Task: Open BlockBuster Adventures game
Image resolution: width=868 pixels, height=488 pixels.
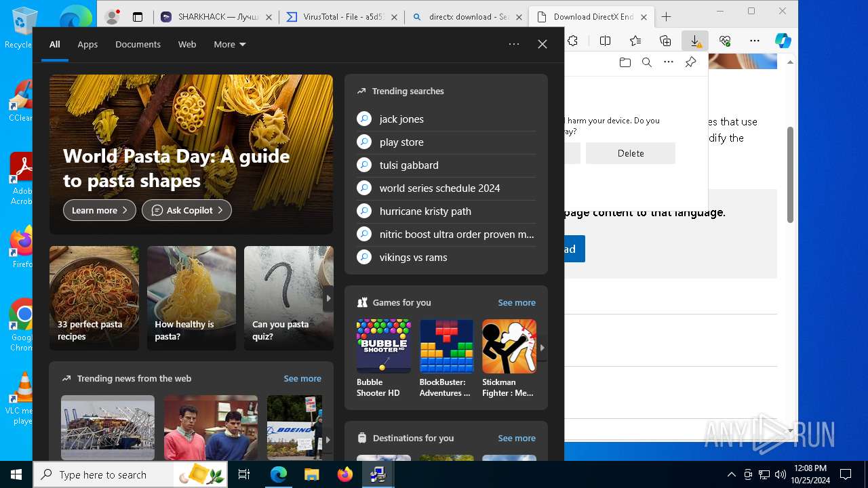Action: click(x=446, y=359)
